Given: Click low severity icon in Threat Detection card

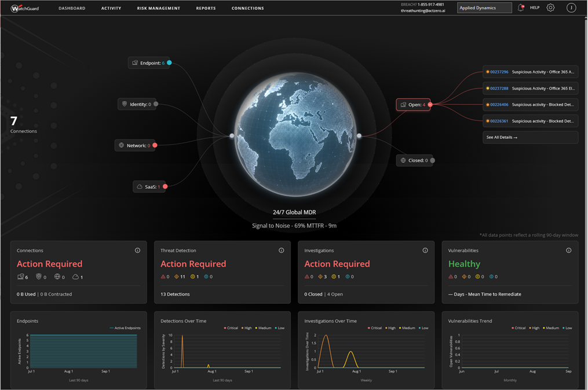Looking at the screenshot, I should click(x=206, y=277).
